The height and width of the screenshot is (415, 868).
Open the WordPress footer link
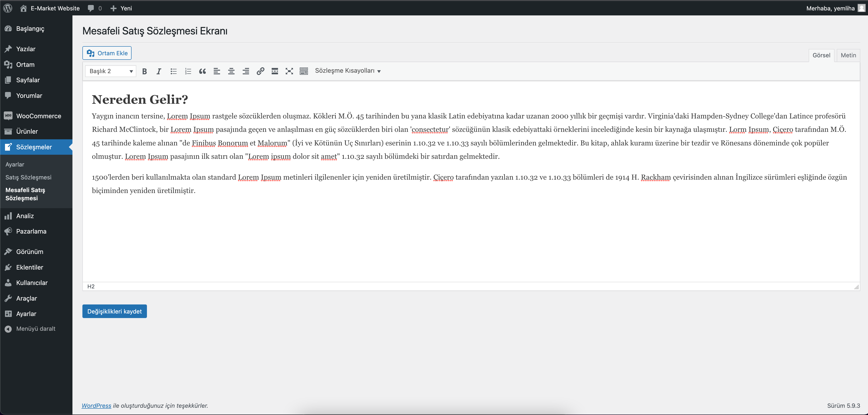(x=96, y=405)
